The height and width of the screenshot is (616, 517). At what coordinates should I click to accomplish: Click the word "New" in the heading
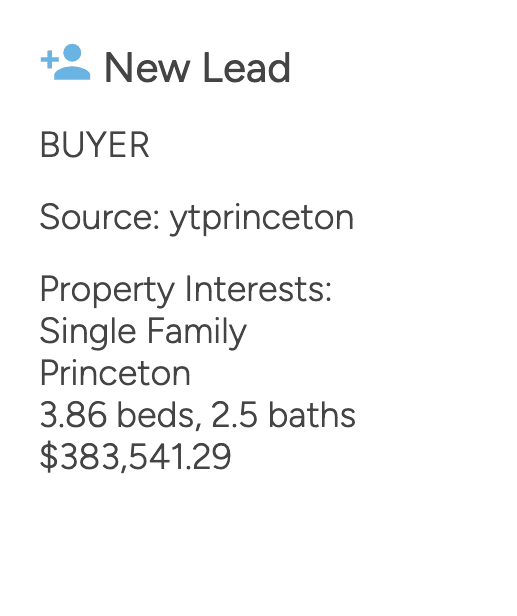coord(147,68)
